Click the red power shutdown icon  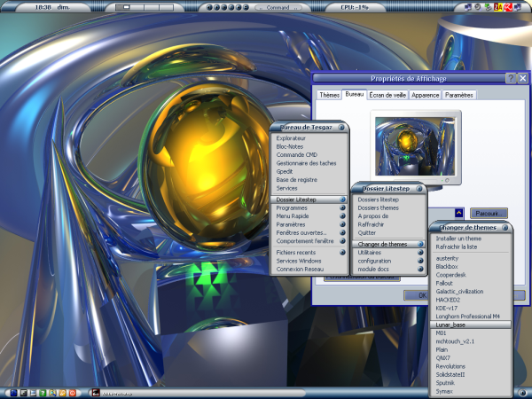tap(73, 393)
